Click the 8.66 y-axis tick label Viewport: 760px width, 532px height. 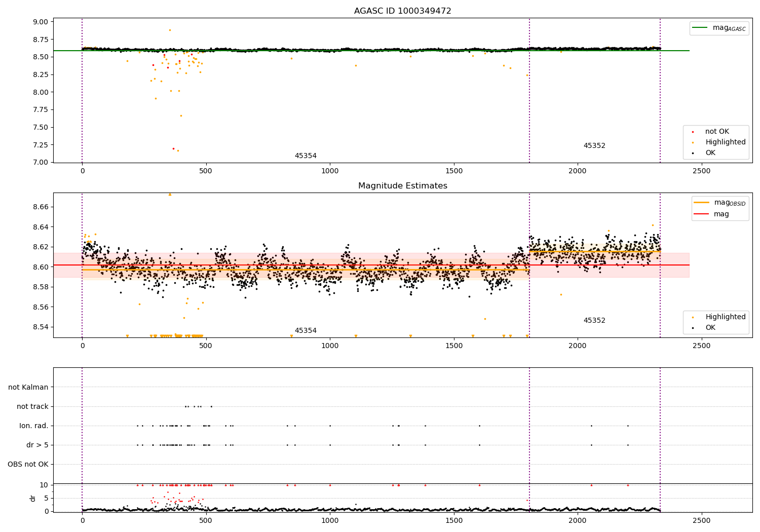tap(41, 207)
